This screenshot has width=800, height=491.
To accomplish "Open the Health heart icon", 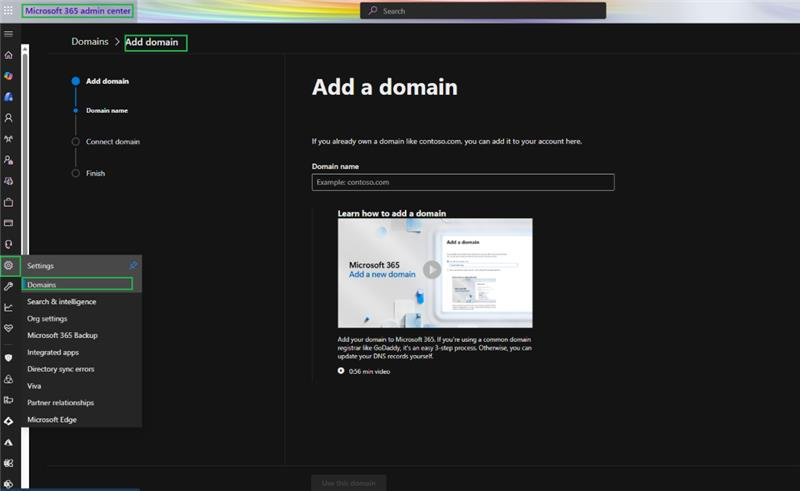I will (9, 328).
